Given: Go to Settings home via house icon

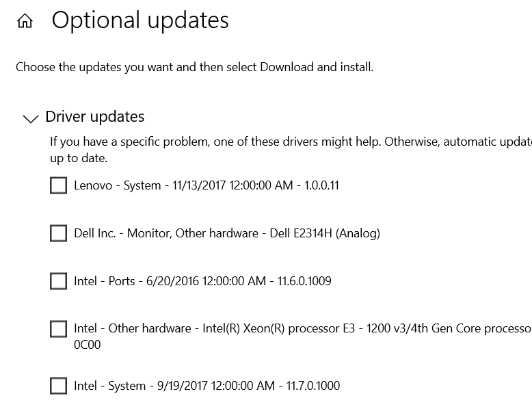Looking at the screenshot, I should coord(25,21).
